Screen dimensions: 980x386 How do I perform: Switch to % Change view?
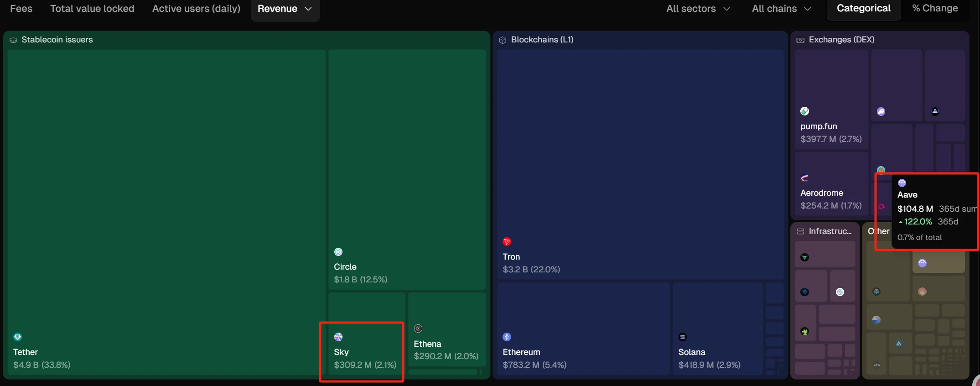point(935,9)
